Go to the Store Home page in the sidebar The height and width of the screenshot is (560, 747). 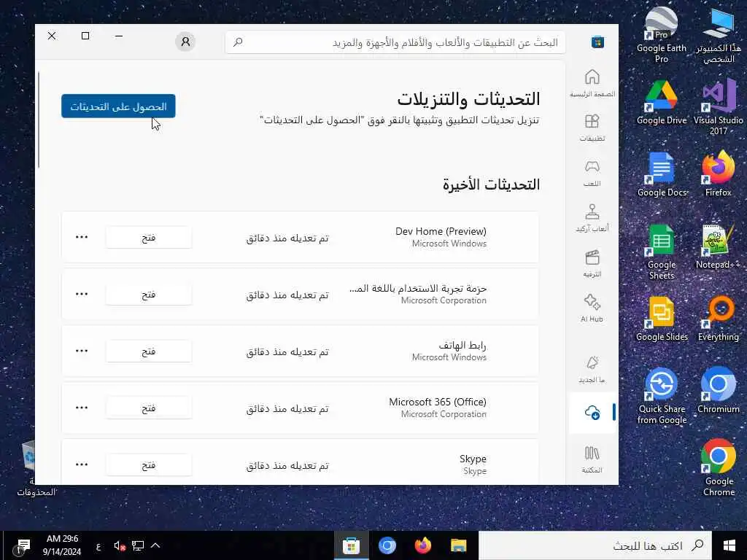point(592,83)
